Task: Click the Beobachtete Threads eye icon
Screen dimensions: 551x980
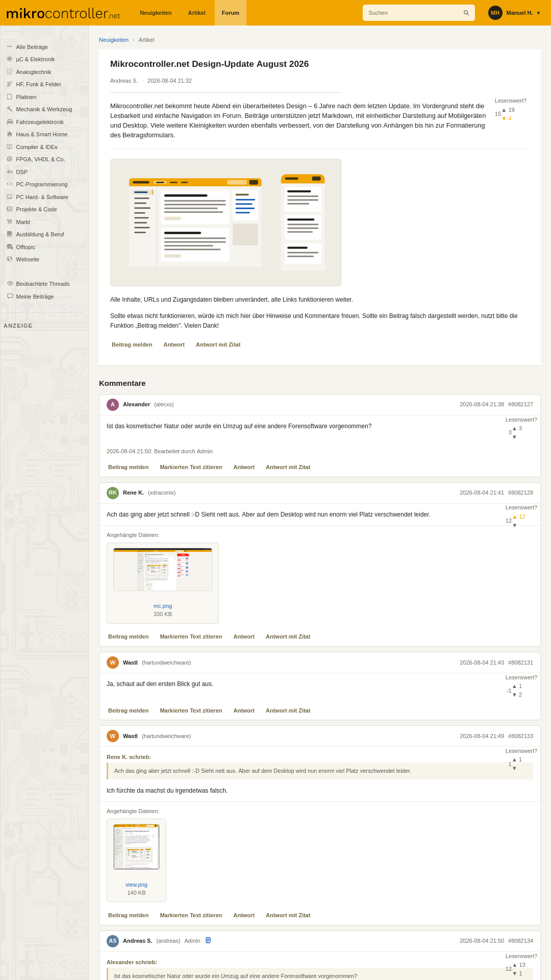Action: (10, 284)
